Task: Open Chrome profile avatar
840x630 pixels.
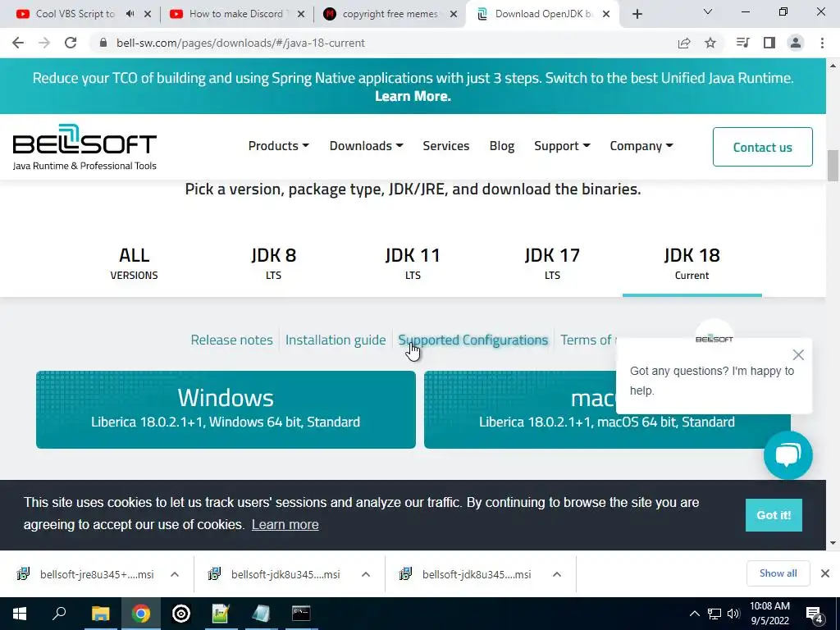Action: (x=796, y=43)
